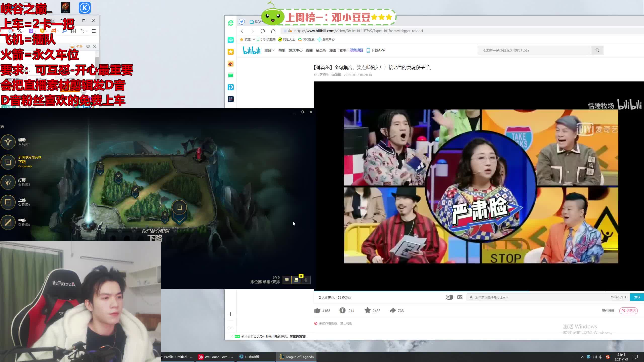Expand the 主站 dropdown menu
644x362 pixels.
[x=269, y=50]
